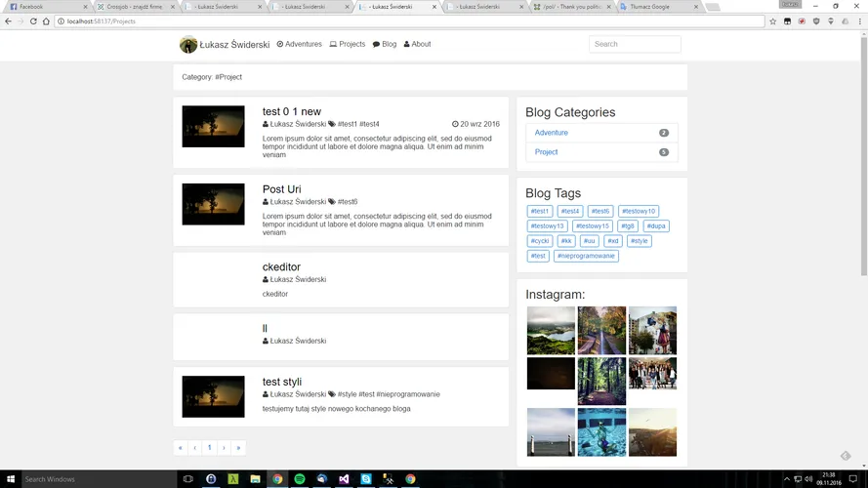
Task: Switch to the Facebook tab
Action: tap(48, 7)
